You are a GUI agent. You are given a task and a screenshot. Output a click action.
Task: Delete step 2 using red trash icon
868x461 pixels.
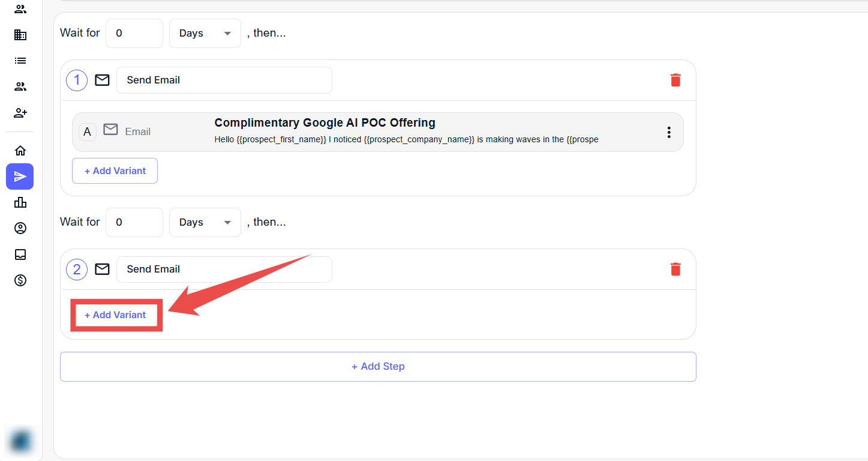[x=675, y=269]
